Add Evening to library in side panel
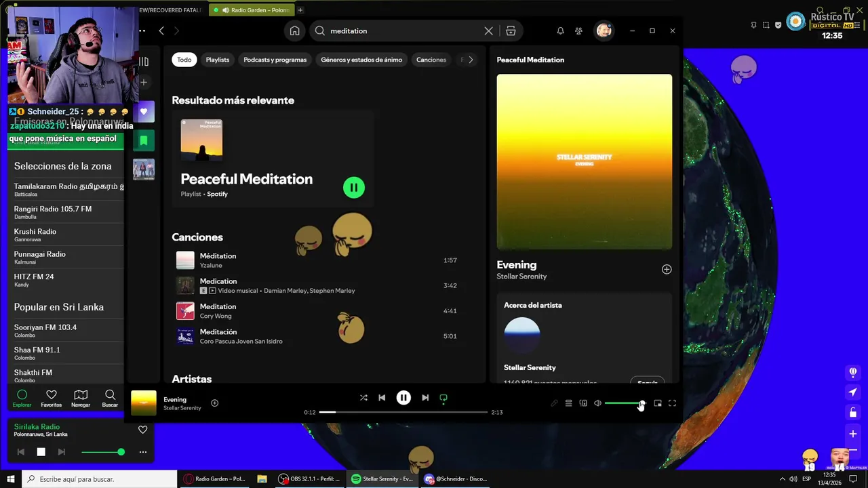868x488 pixels. 667,269
